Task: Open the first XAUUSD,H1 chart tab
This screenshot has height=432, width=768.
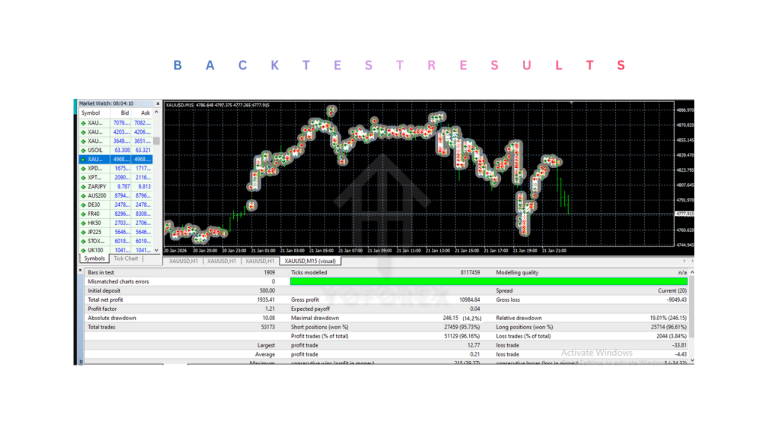Action: point(182,261)
